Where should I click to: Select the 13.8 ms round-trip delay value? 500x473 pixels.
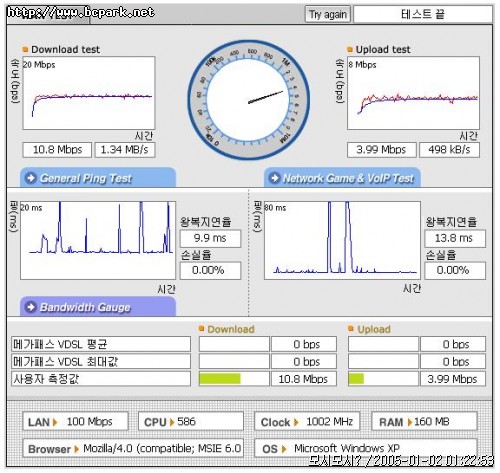click(x=455, y=238)
